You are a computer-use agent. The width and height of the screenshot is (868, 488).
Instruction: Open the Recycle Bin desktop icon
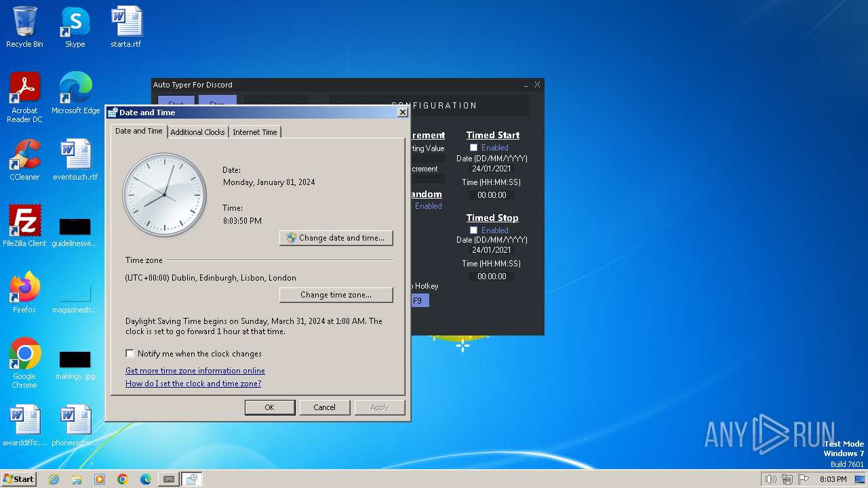click(x=24, y=28)
